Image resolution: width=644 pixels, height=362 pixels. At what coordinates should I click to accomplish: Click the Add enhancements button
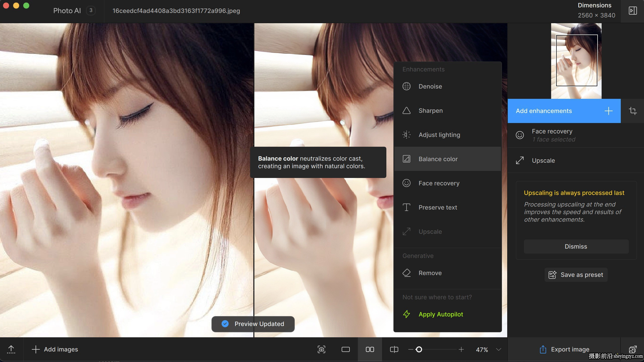point(564,111)
